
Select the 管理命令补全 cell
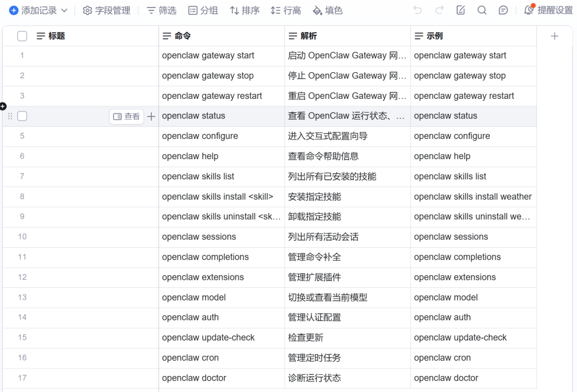pyautogui.click(x=347, y=257)
